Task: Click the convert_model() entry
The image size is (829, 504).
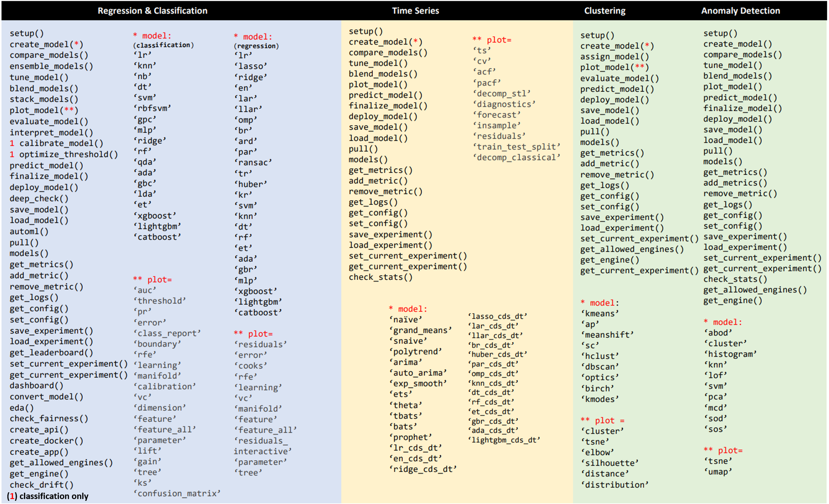Action: [47, 397]
